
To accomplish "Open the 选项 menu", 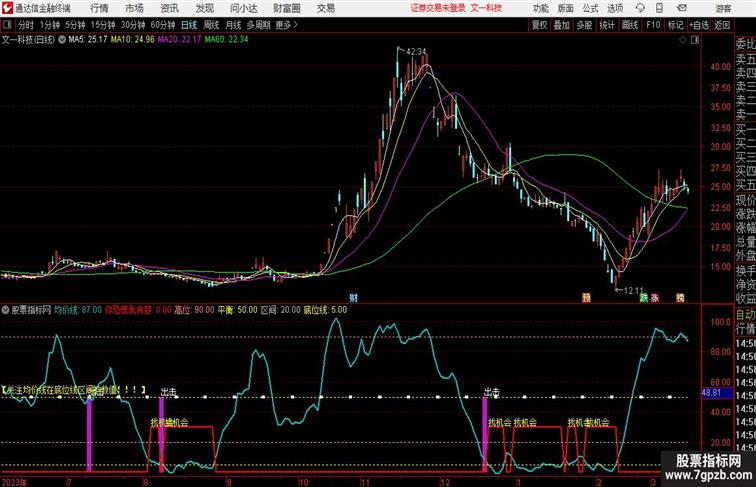I will click(615, 8).
